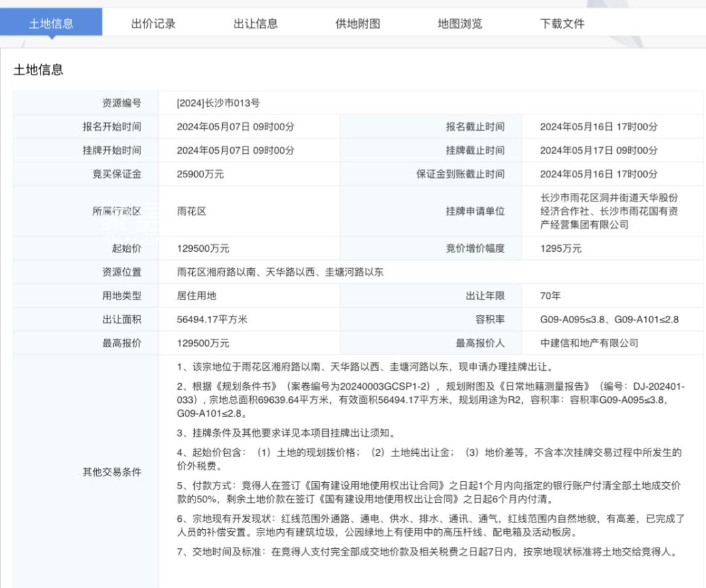This screenshot has height=588, width=706.
Task: Click the 挂牌截止时间 label
Action: coord(475,150)
